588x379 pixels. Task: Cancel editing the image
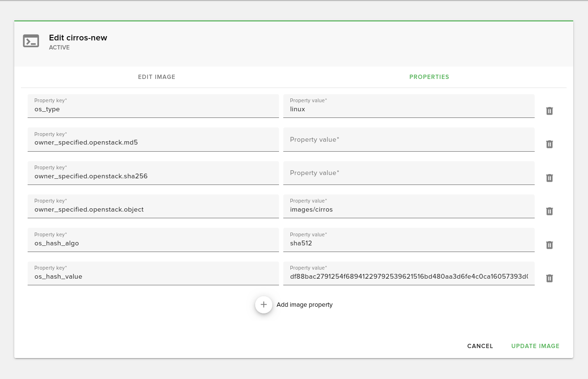[480, 346]
